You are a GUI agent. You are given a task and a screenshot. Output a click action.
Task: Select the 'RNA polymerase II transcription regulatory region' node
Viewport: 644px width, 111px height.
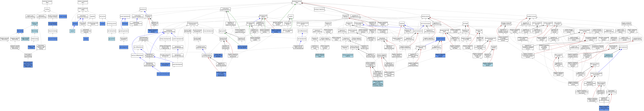click(28, 65)
